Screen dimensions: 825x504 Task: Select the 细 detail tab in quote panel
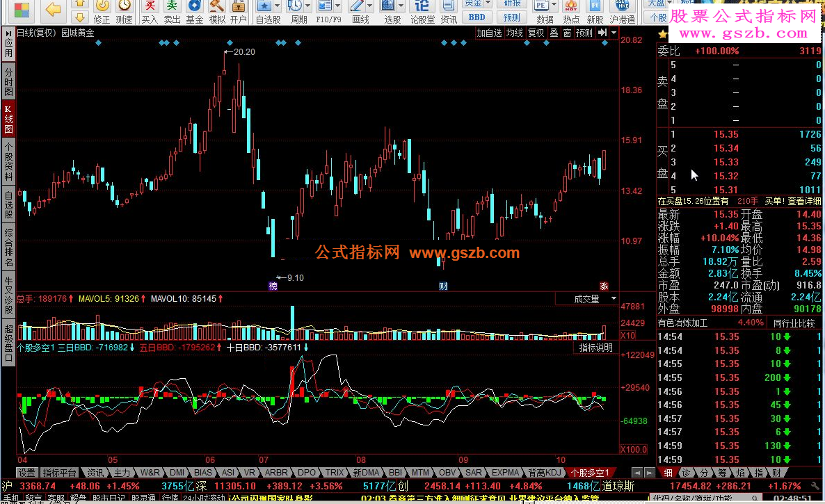[668, 473]
